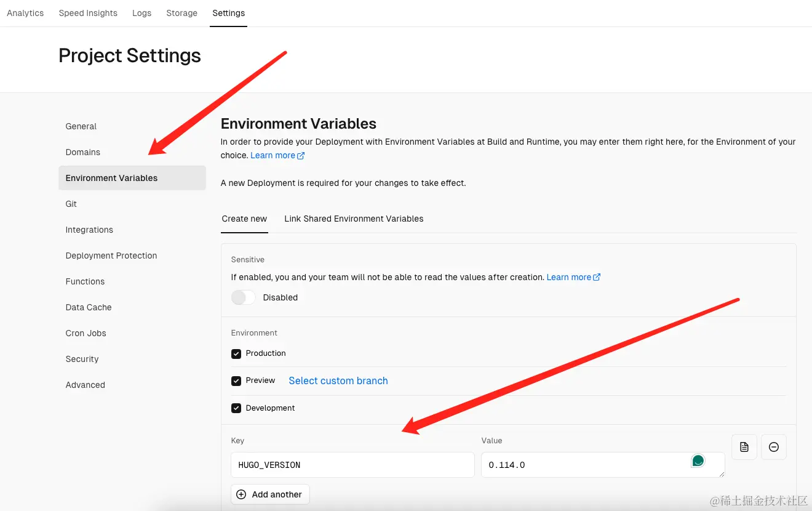Viewport: 812px width, 511px height.
Task: Focus the Value field containing 0.114.0
Action: click(x=603, y=465)
